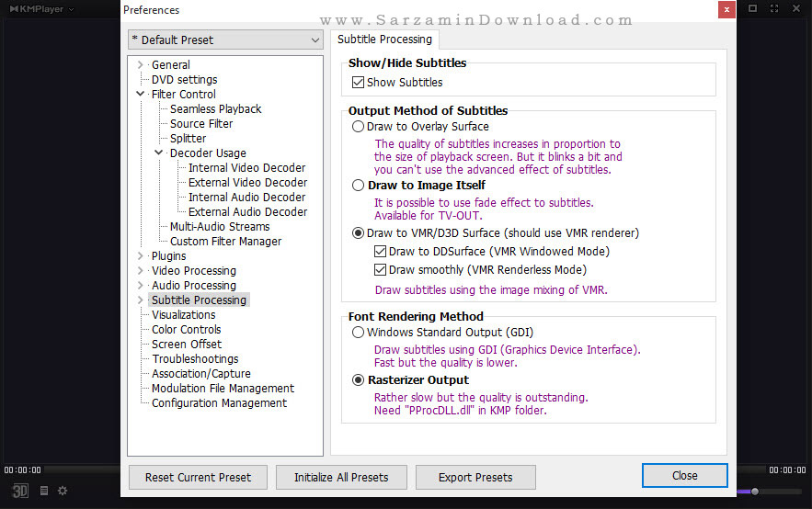Toggle KMPlayer 3D mode icon
812x509 pixels.
[20, 491]
